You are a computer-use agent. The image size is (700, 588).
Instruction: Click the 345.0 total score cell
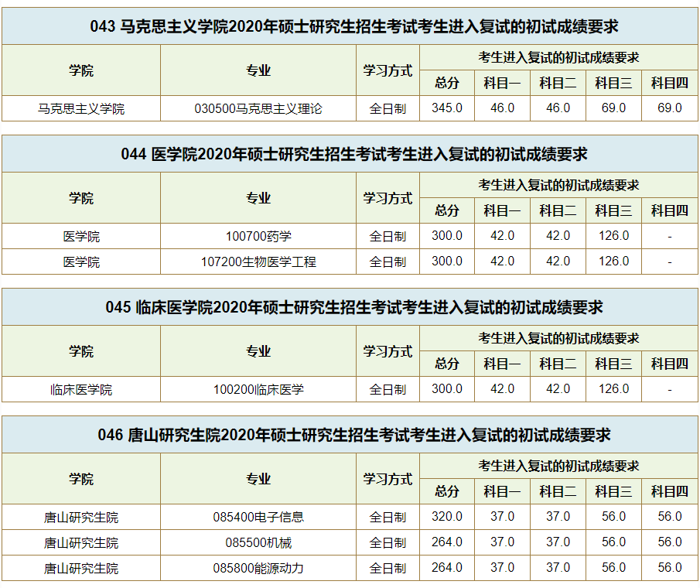tap(446, 108)
